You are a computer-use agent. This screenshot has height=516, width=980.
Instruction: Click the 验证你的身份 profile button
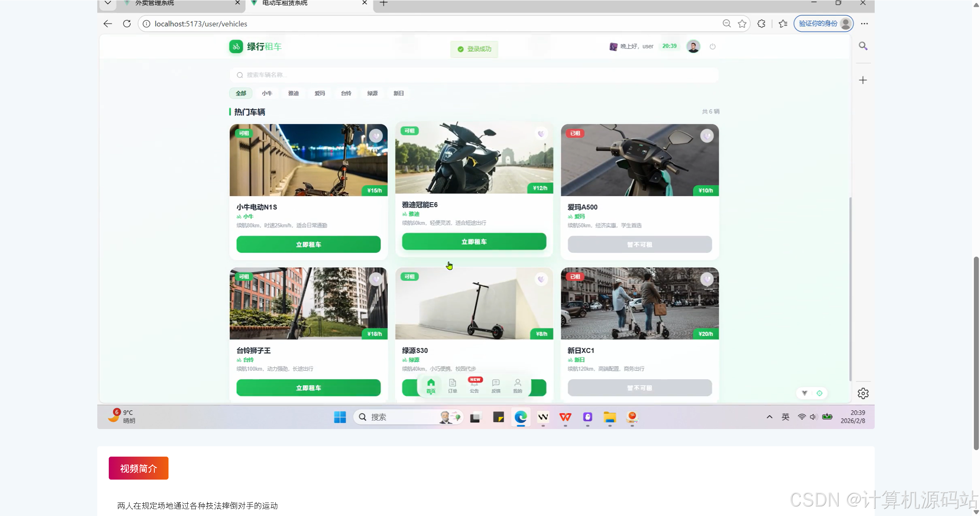pos(823,24)
